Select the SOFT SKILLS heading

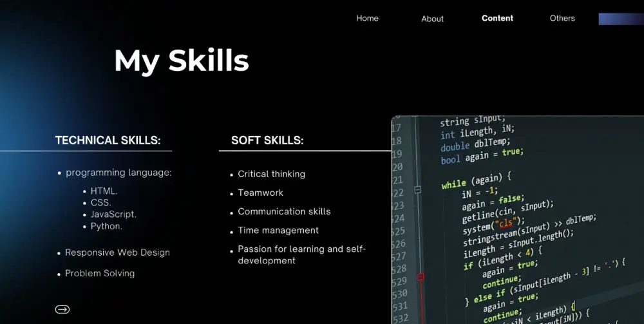[x=267, y=140]
